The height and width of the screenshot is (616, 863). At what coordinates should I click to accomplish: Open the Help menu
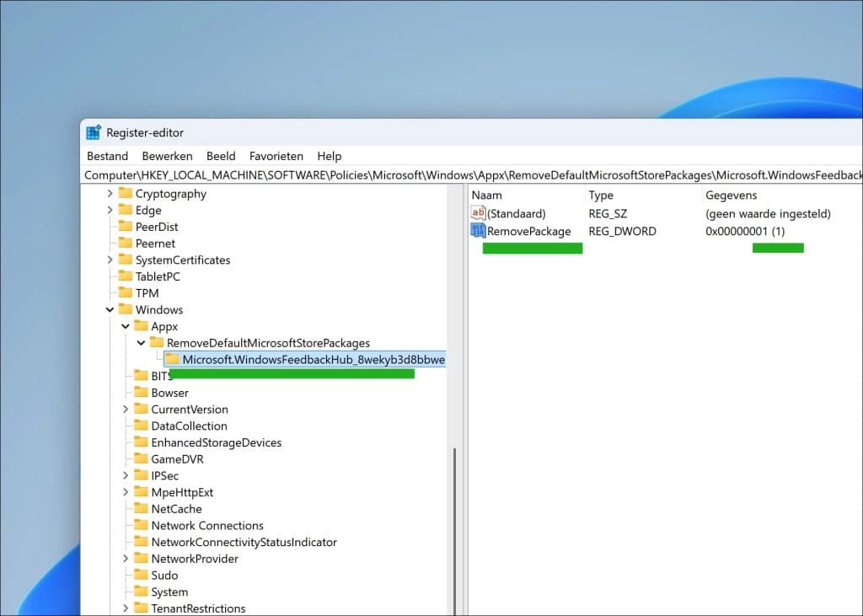coord(330,157)
